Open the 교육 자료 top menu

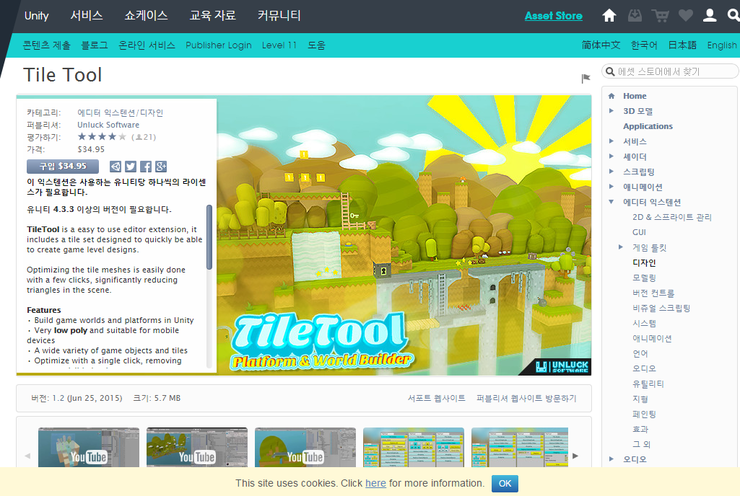tap(212, 16)
